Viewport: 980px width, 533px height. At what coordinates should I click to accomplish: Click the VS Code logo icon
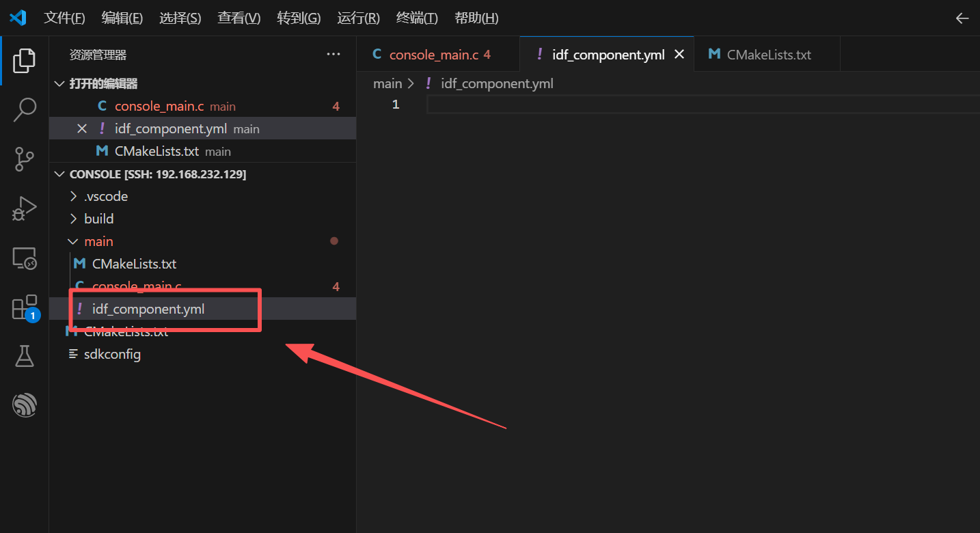coord(18,18)
